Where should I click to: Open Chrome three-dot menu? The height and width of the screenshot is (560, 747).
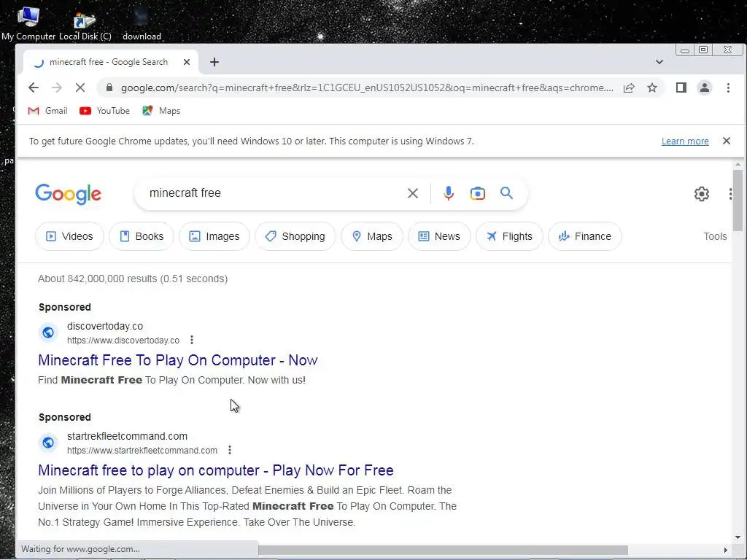[728, 87]
